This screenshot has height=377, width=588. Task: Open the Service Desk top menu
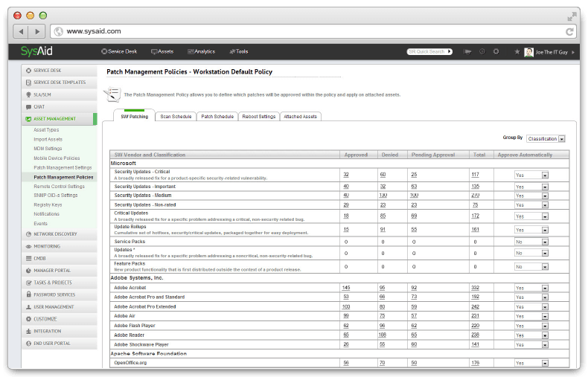[119, 52]
